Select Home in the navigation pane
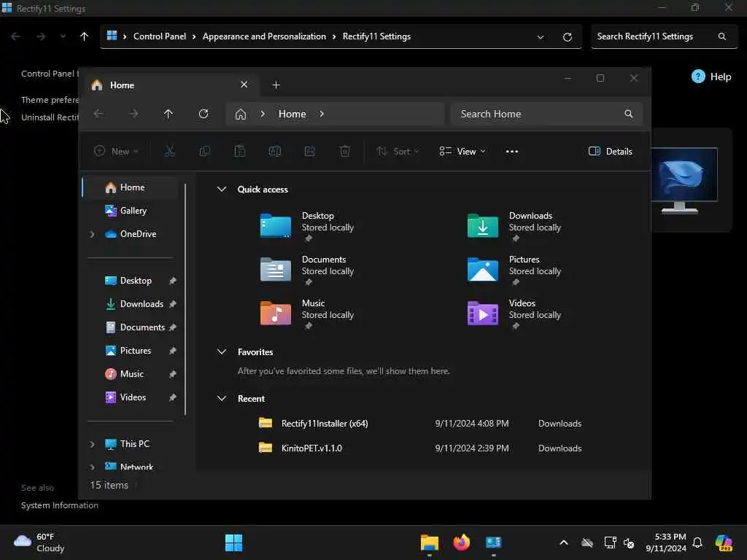 tap(131, 187)
